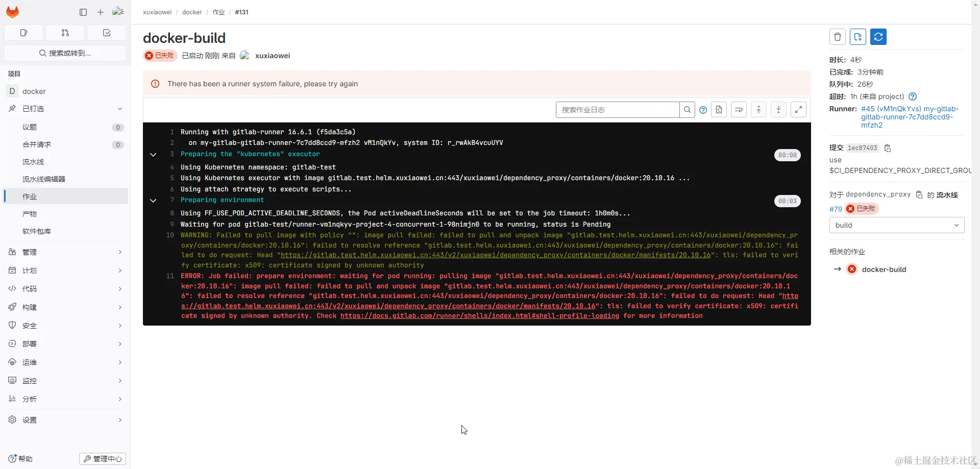Open 软件包库 in sidebar
This screenshot has height=469, width=980.
pos(66,231)
